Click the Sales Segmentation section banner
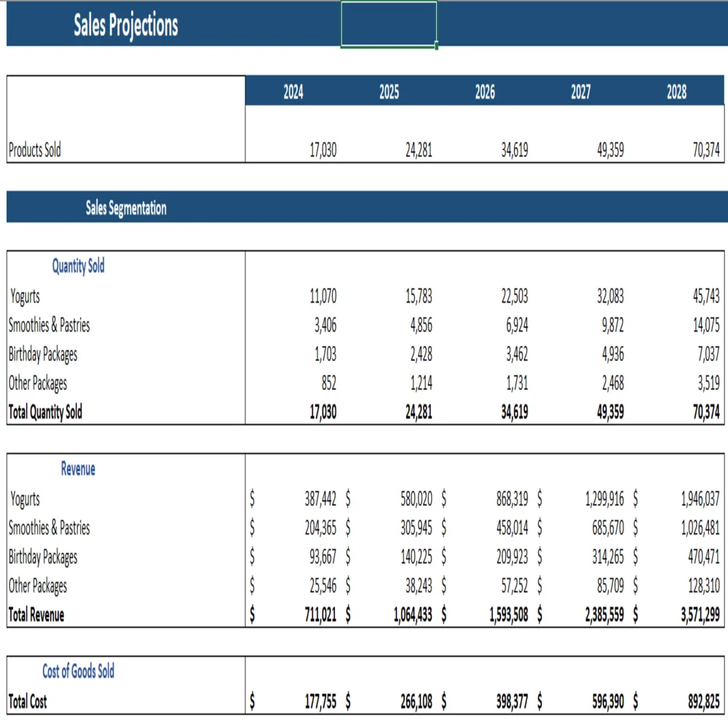Screen dimensions: 728x728 126,208
